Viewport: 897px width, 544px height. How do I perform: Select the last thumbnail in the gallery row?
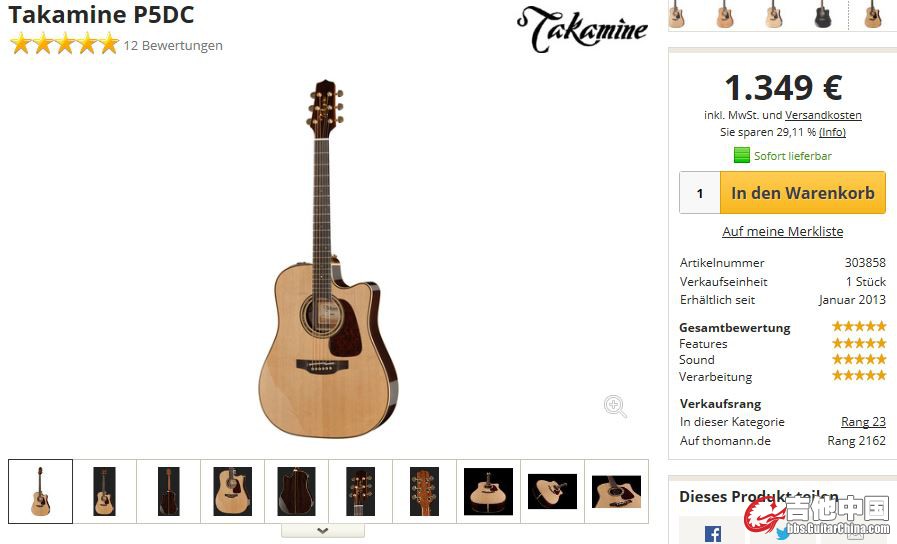pyautogui.click(x=616, y=491)
